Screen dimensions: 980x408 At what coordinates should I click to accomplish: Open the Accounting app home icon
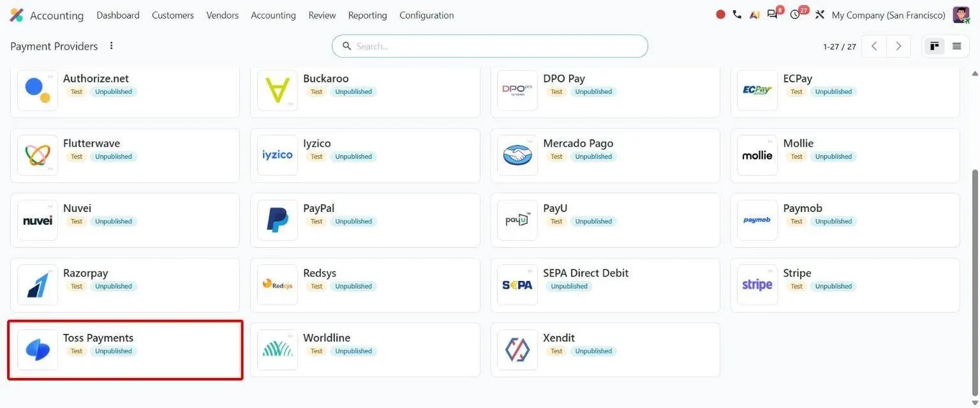point(17,15)
